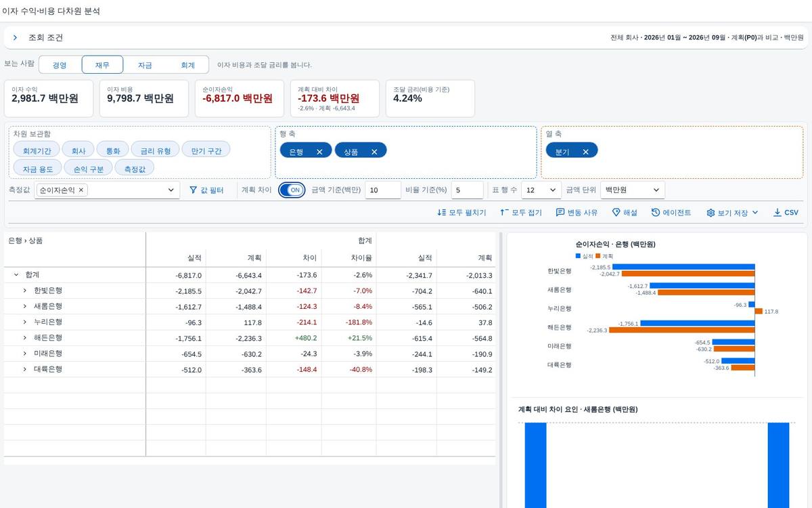Remove 상품 from the row axis
The image size is (812, 508).
click(x=374, y=152)
